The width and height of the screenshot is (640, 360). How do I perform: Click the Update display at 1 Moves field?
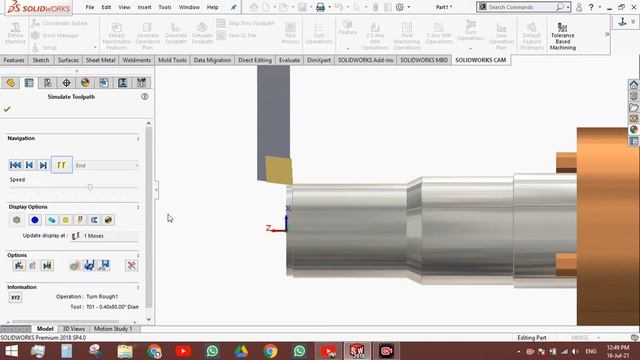point(104,236)
